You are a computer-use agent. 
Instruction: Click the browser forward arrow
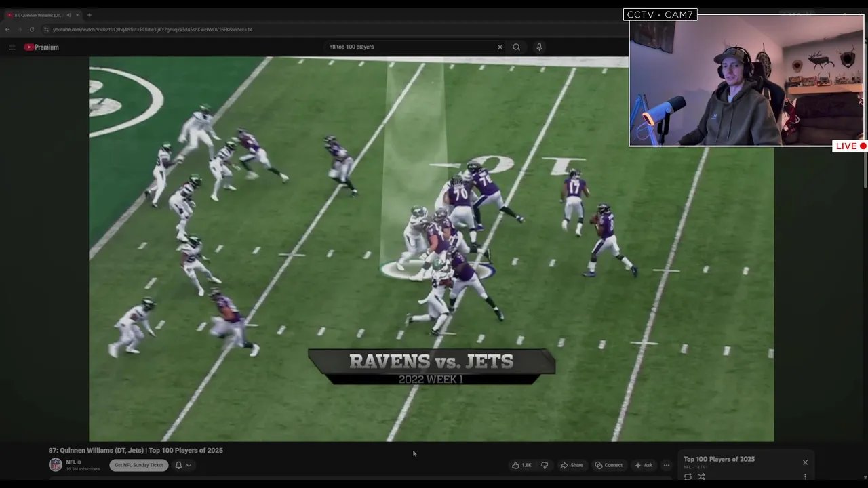click(x=19, y=29)
